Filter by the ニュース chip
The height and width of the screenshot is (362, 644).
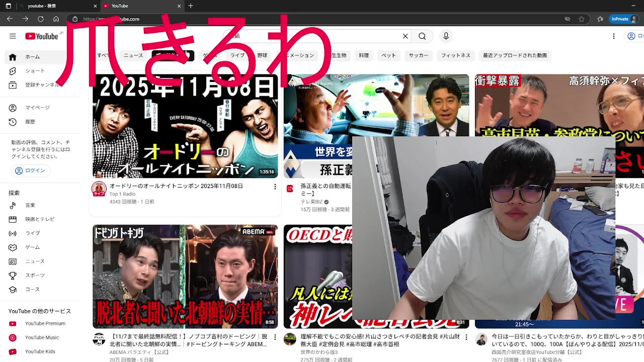pyautogui.click(x=133, y=55)
